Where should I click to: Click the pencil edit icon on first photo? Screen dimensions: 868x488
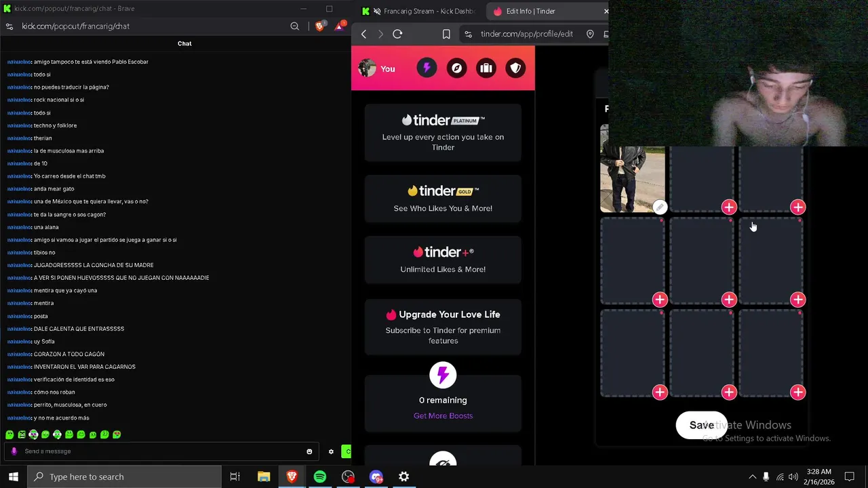click(660, 207)
